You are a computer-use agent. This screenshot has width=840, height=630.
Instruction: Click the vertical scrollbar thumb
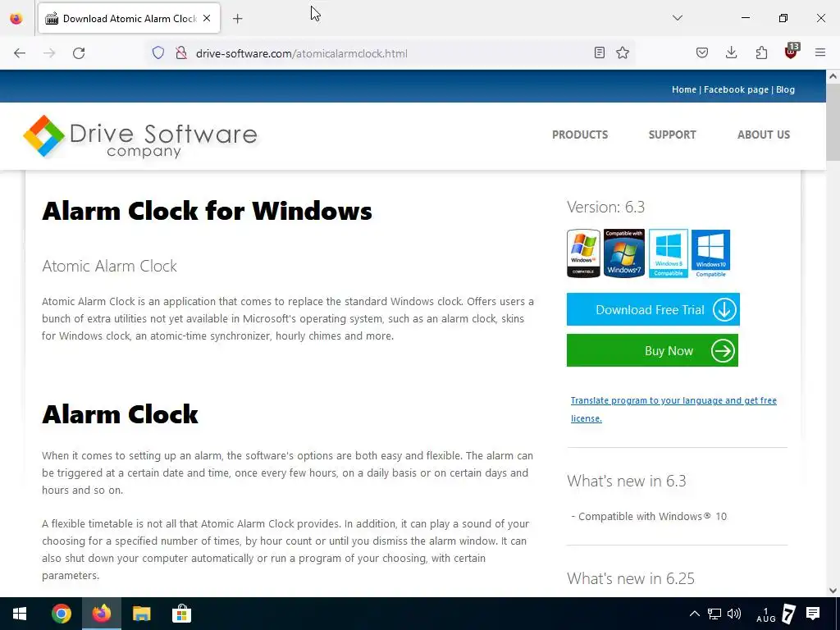pyautogui.click(x=833, y=121)
